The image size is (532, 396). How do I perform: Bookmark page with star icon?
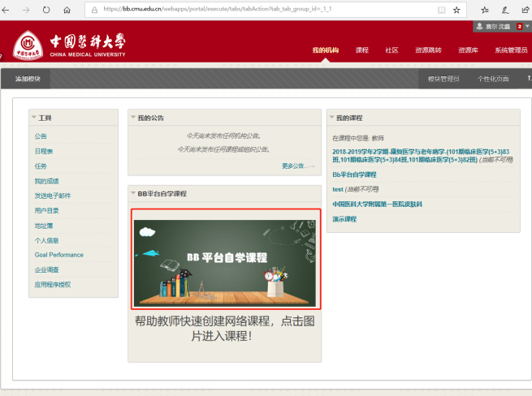coord(457,10)
